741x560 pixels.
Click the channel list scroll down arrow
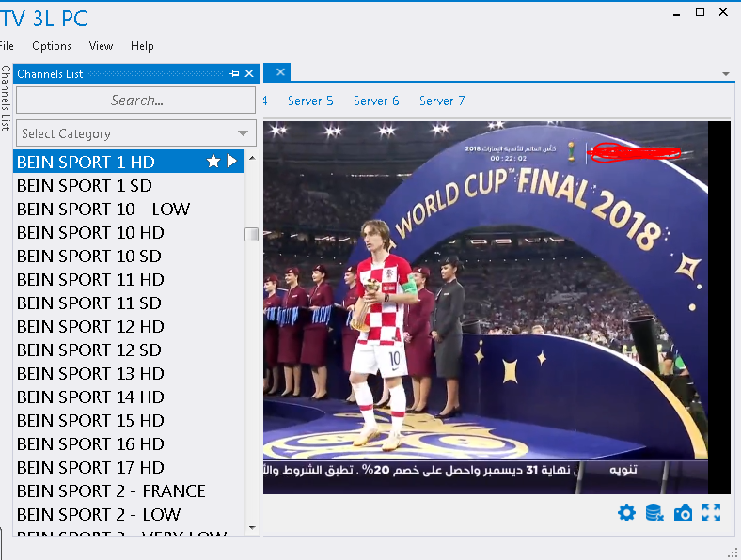click(x=252, y=528)
